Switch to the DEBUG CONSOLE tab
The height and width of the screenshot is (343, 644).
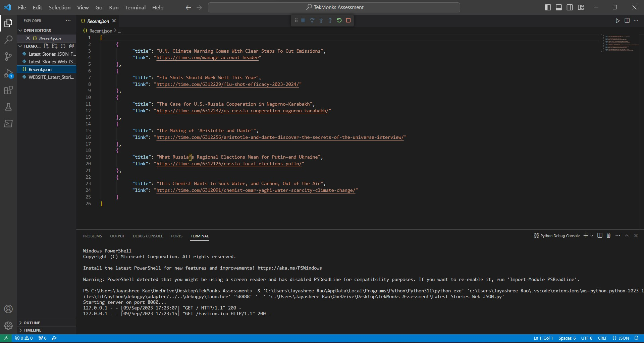(x=148, y=236)
